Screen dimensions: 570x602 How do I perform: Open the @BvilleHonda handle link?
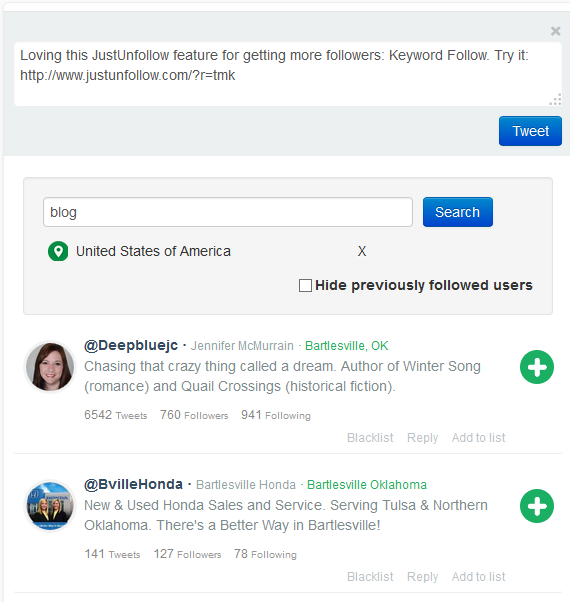[133, 485]
